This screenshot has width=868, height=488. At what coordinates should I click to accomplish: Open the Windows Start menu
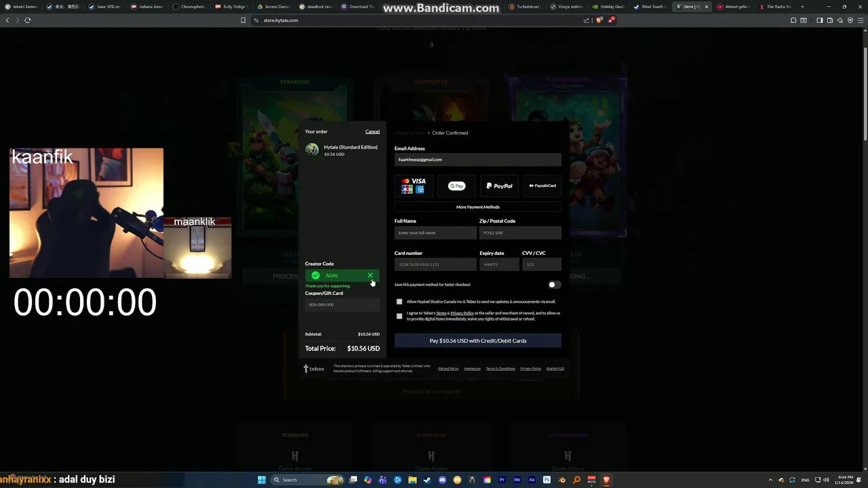[262, 480]
